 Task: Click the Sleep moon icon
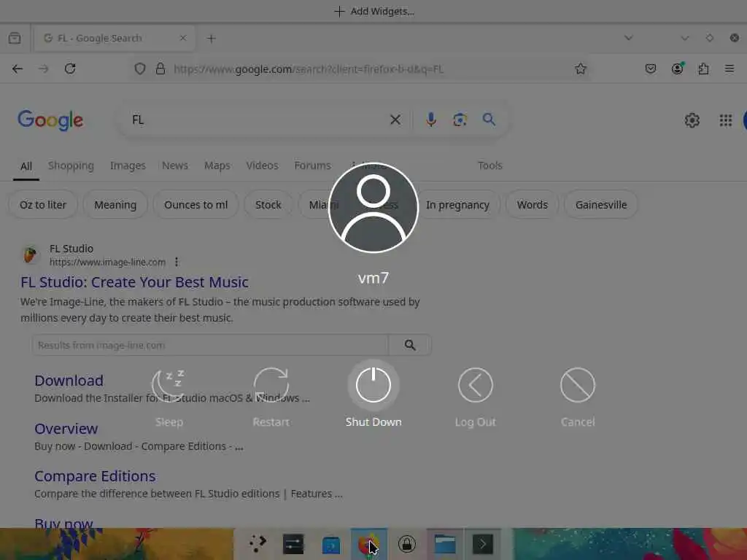click(169, 385)
